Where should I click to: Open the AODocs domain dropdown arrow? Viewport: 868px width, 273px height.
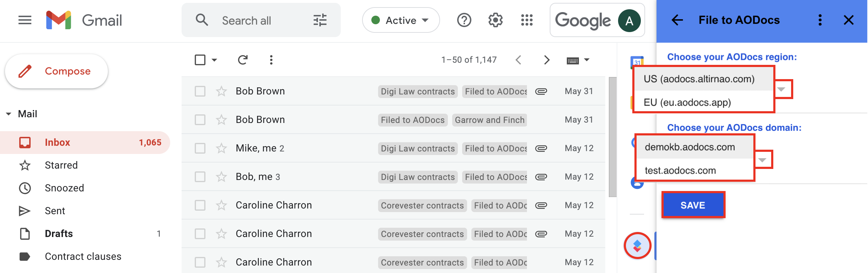762,160
